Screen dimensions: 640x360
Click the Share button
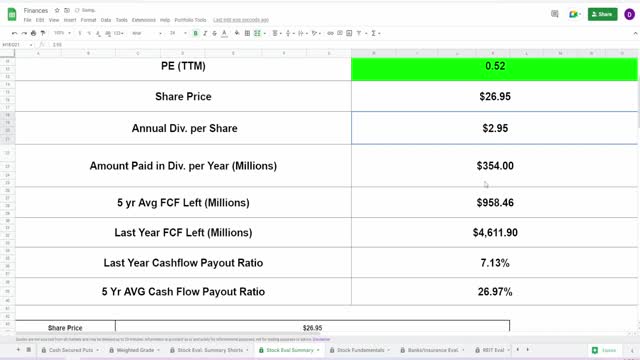tap(602, 14)
